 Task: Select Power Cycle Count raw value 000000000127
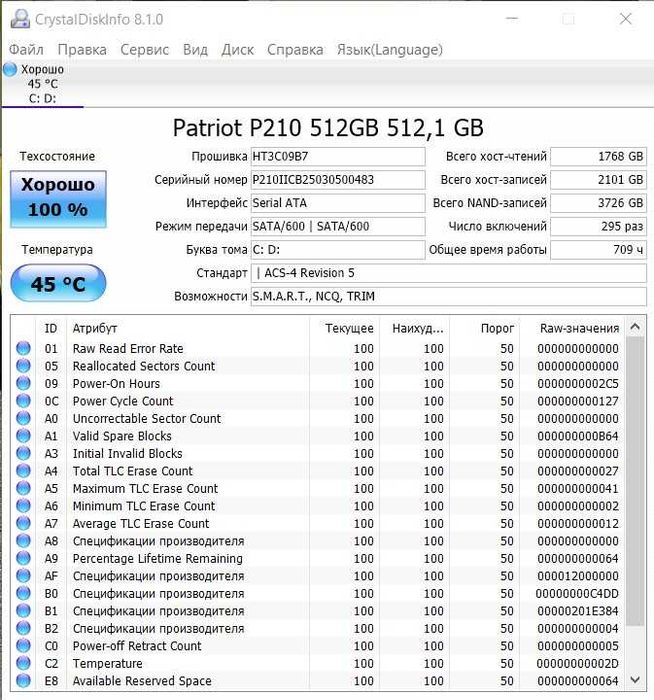click(x=578, y=401)
